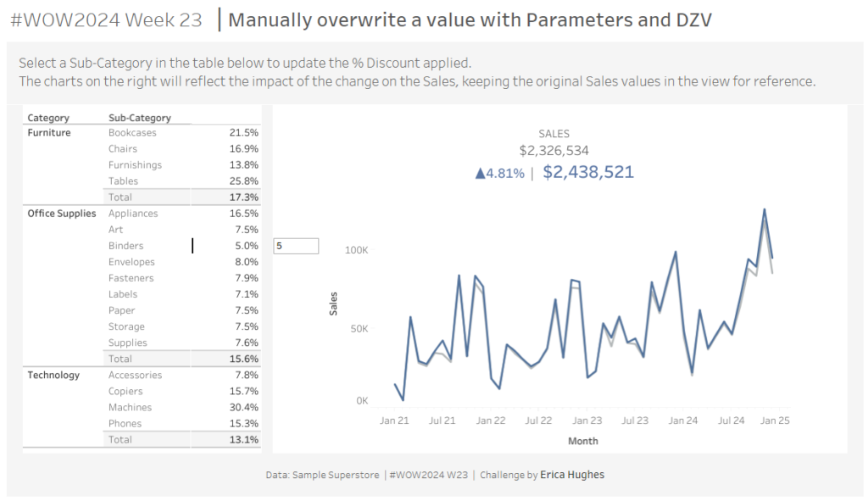Click the Category column header
Viewport: 868px width, 501px height.
coord(48,118)
